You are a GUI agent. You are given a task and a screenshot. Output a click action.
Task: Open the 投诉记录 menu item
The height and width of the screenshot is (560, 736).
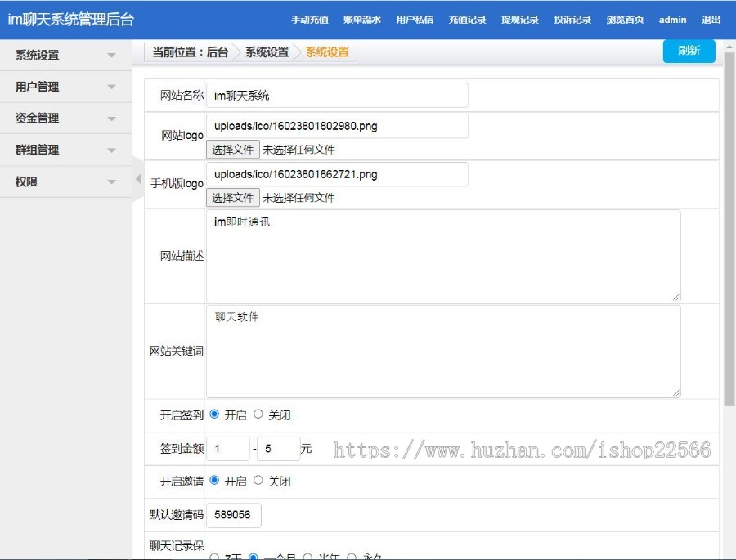pyautogui.click(x=572, y=20)
